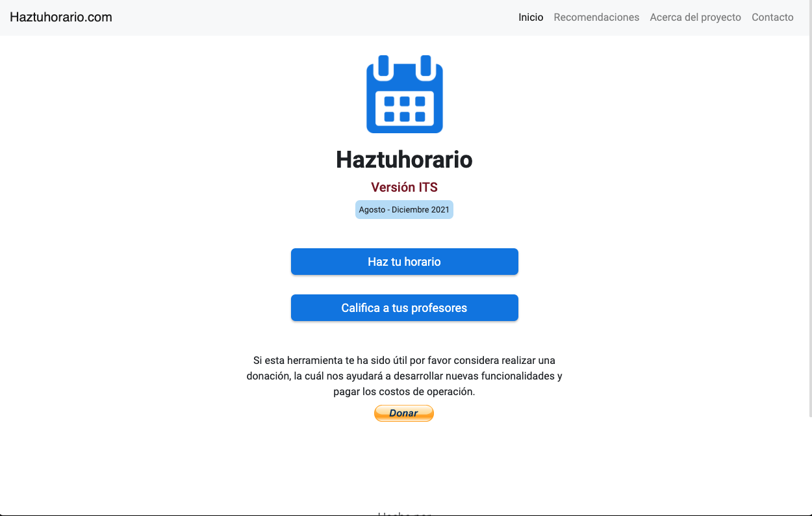
Task: Click Califica a tus profesores button
Action: 404,308
